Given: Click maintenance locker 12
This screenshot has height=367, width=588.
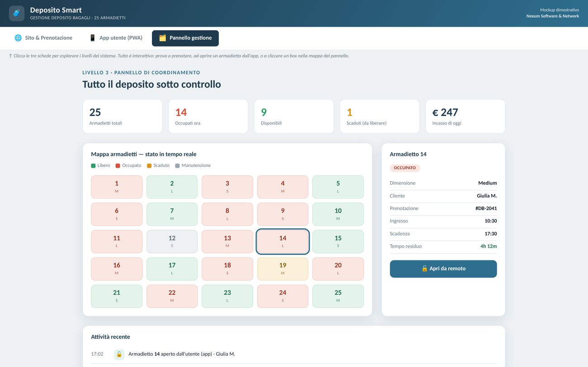Looking at the screenshot, I should (x=172, y=242).
